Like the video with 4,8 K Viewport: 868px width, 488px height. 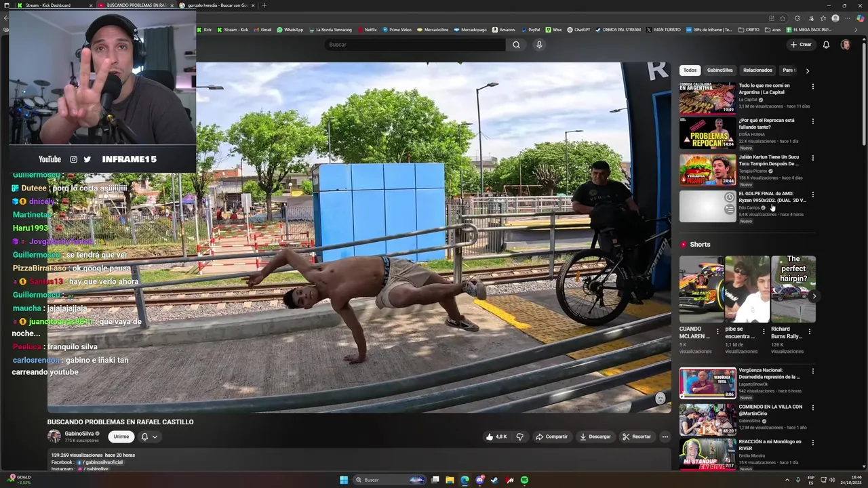(x=496, y=436)
